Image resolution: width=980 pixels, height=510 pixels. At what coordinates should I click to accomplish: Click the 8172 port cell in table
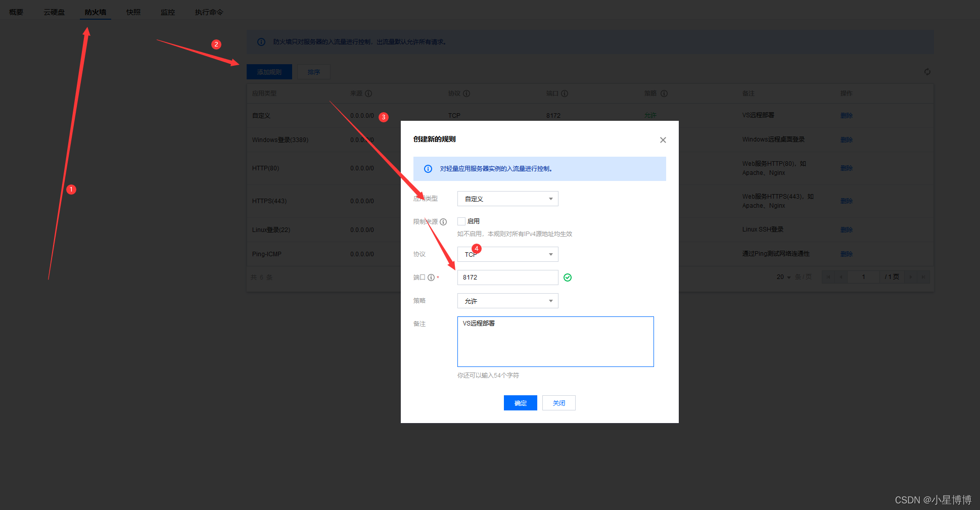tap(553, 116)
